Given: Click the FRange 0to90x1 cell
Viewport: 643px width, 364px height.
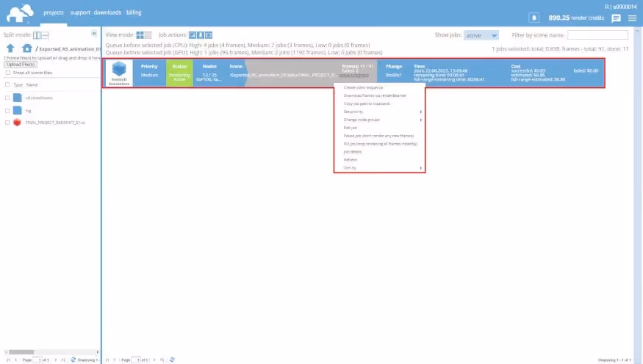Looking at the screenshot, I should pos(394,73).
